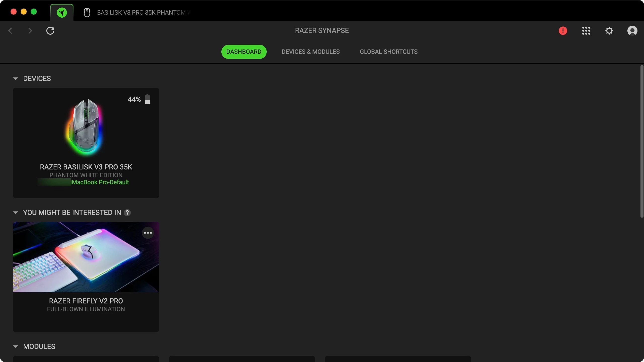Open the Razer Basilisk V3 Pro 35K device card
This screenshot has width=644, height=362.
86,131
